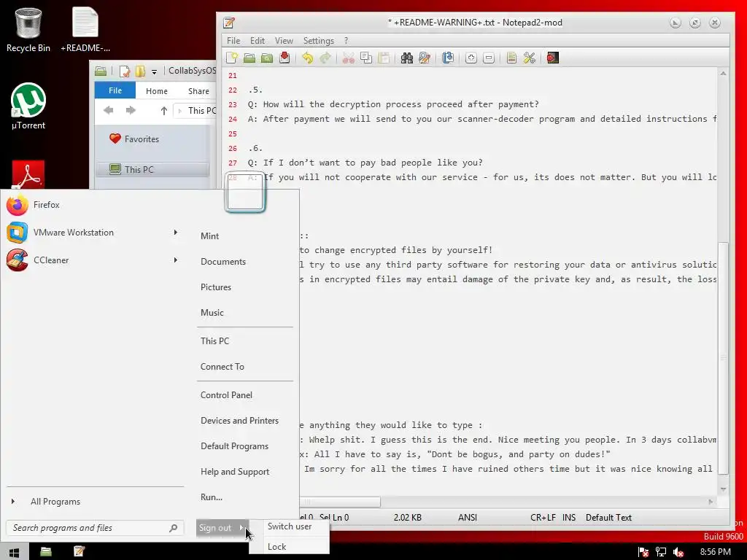Select the +README desktop text file

pyautogui.click(x=85, y=29)
